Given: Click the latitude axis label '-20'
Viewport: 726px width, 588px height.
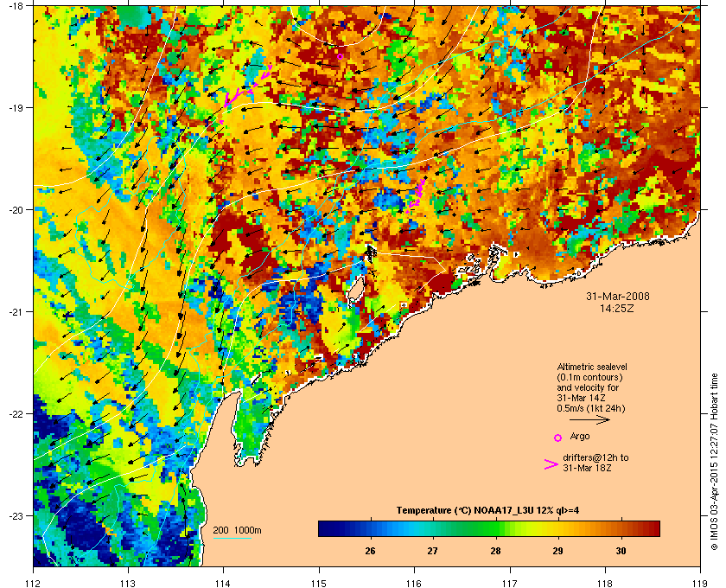Looking at the screenshot, I should [x=16, y=209].
